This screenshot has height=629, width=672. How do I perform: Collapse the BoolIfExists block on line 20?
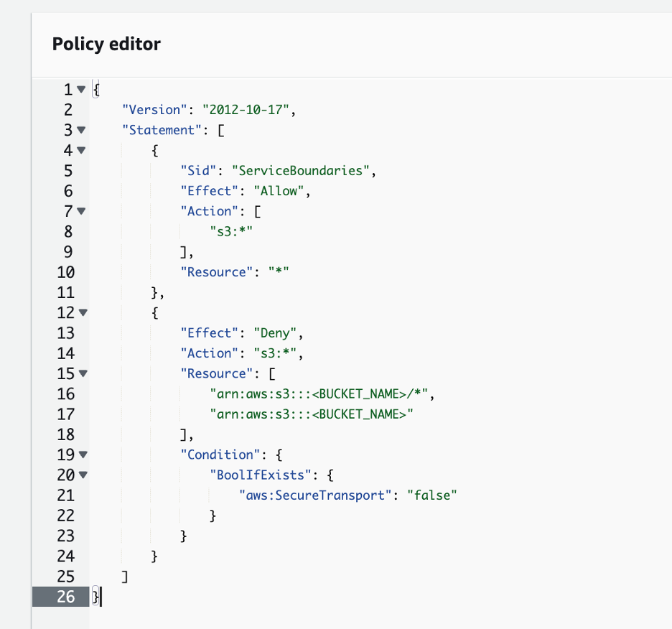(x=83, y=475)
